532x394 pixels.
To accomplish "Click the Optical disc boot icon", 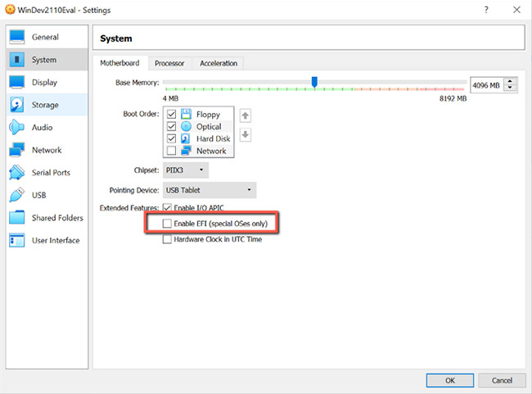I will (186, 126).
